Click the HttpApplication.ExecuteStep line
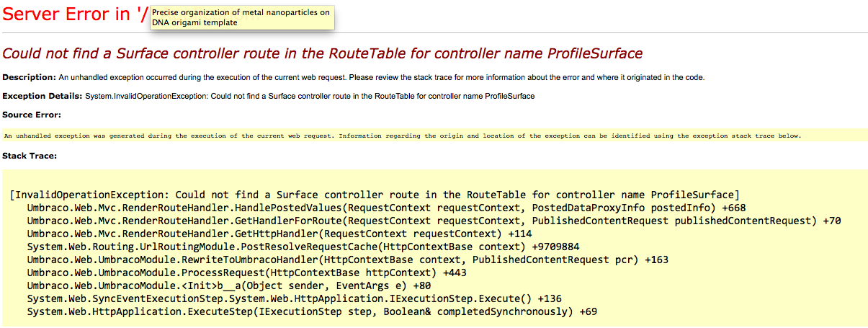Screen dimensions: 868x328 (312, 311)
